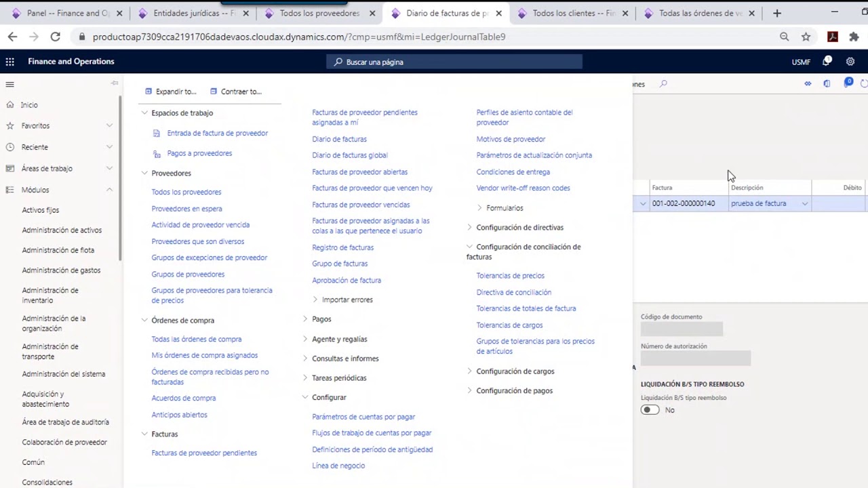The width and height of the screenshot is (868, 488).
Task: Open the browser extensions puzzle icon
Action: tap(854, 37)
